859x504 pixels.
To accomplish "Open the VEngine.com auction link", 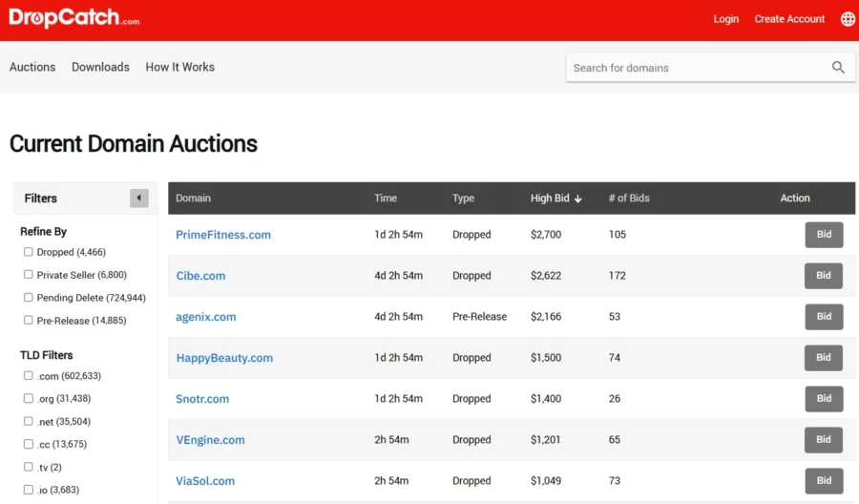I will [x=210, y=440].
